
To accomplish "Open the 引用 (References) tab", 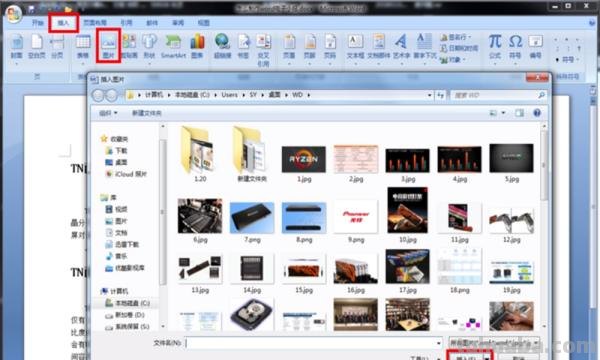I will pyautogui.click(x=126, y=23).
